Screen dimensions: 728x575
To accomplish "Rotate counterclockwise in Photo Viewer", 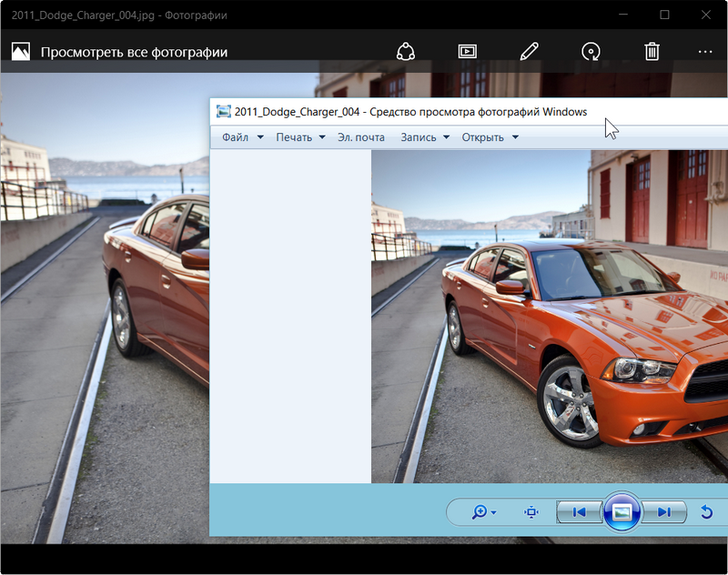I will click(706, 512).
